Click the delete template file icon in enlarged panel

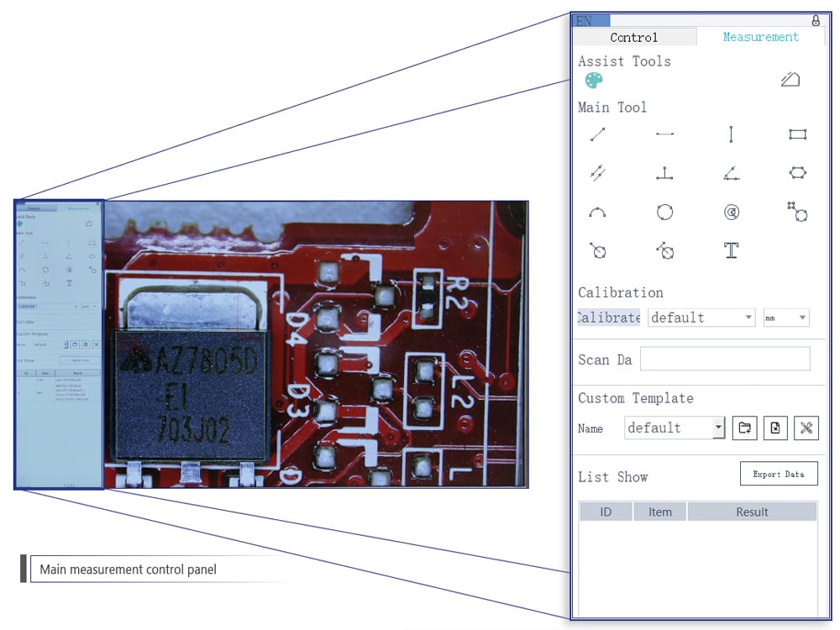coord(775,428)
